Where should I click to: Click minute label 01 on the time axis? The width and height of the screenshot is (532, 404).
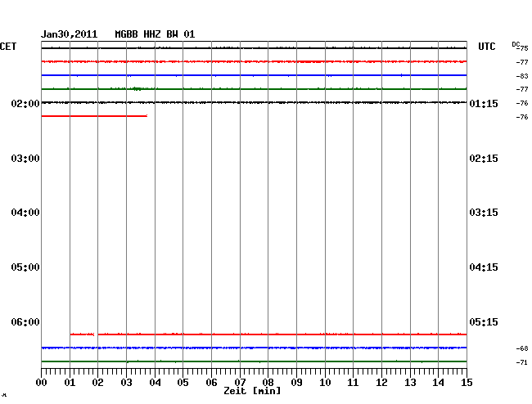click(x=70, y=383)
